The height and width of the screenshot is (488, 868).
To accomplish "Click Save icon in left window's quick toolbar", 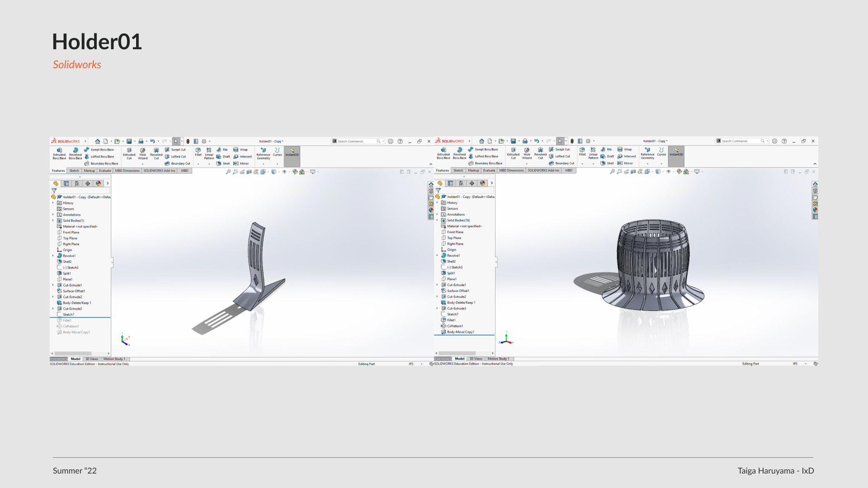I will coord(129,141).
